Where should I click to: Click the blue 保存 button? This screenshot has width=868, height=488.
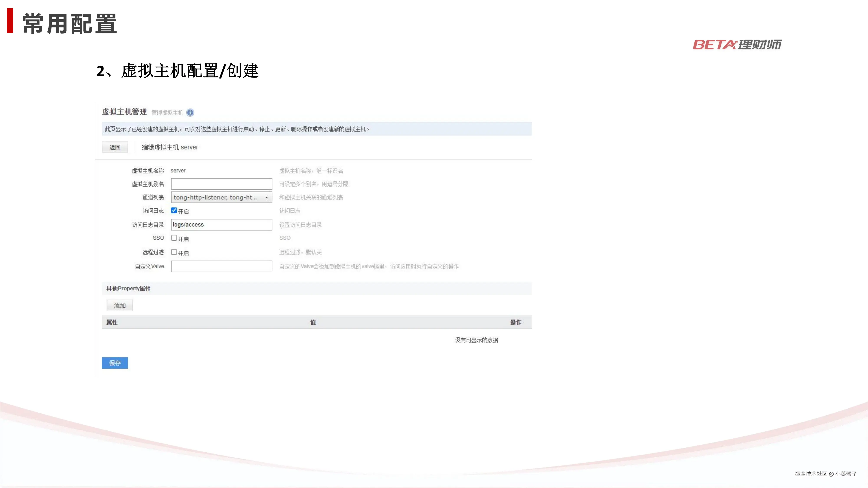click(x=115, y=363)
